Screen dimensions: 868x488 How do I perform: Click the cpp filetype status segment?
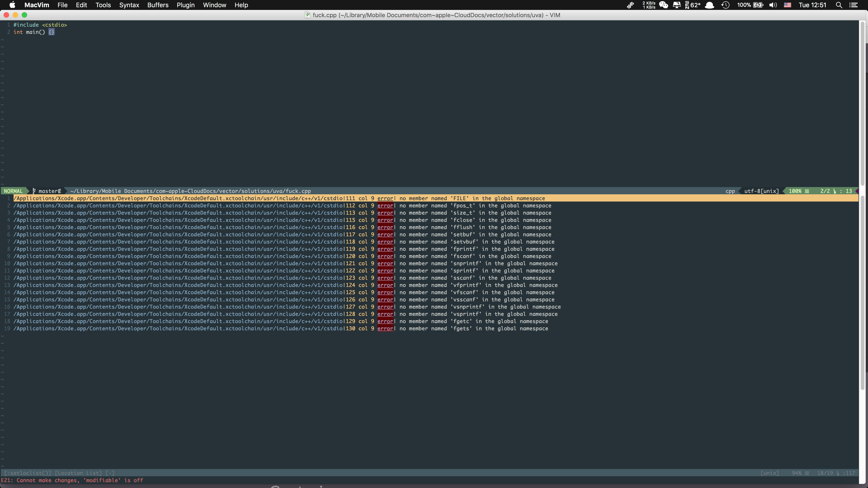[730, 191]
